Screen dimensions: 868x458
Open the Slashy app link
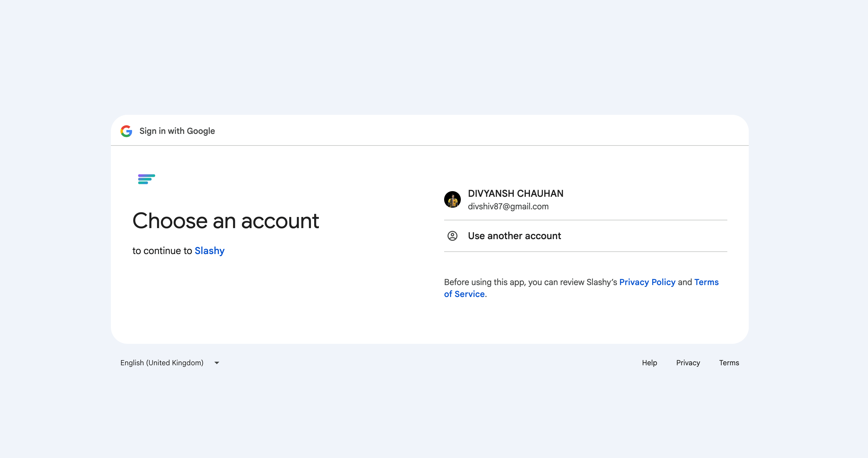(x=210, y=251)
